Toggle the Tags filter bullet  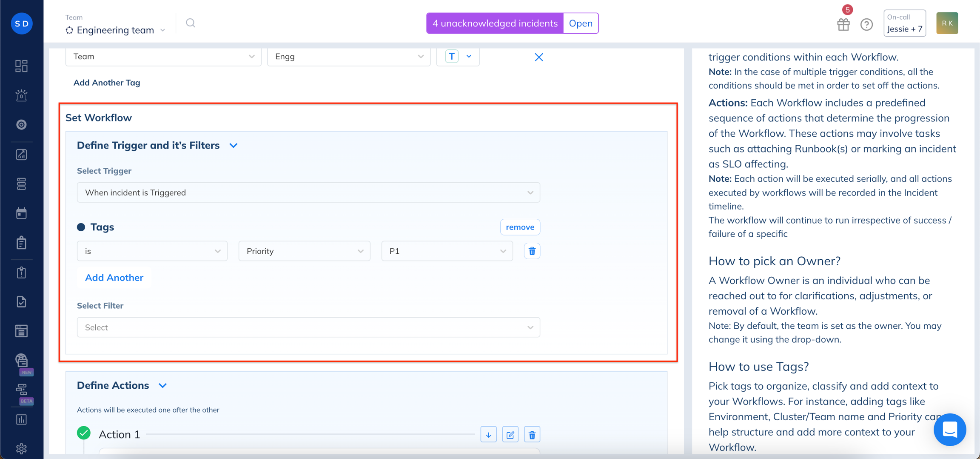click(81, 227)
